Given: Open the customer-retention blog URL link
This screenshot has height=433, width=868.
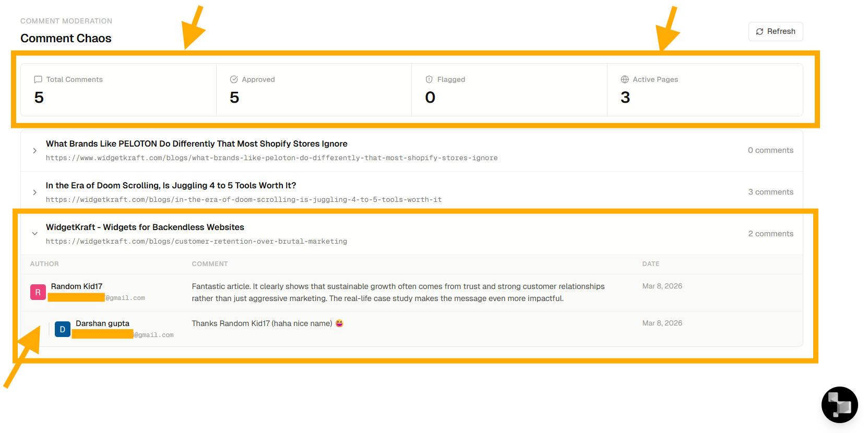Looking at the screenshot, I should tap(196, 242).
